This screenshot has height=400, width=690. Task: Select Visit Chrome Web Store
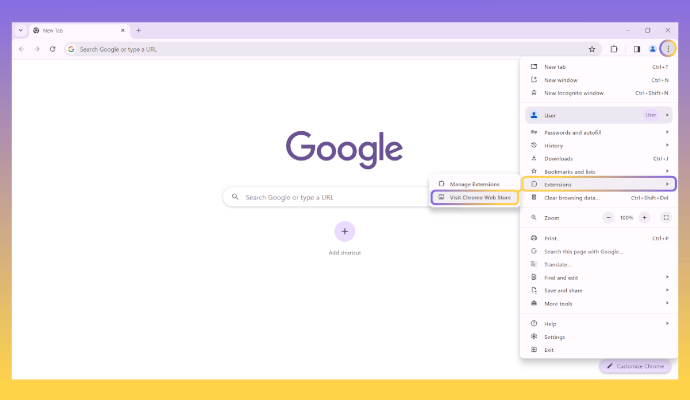(475, 198)
